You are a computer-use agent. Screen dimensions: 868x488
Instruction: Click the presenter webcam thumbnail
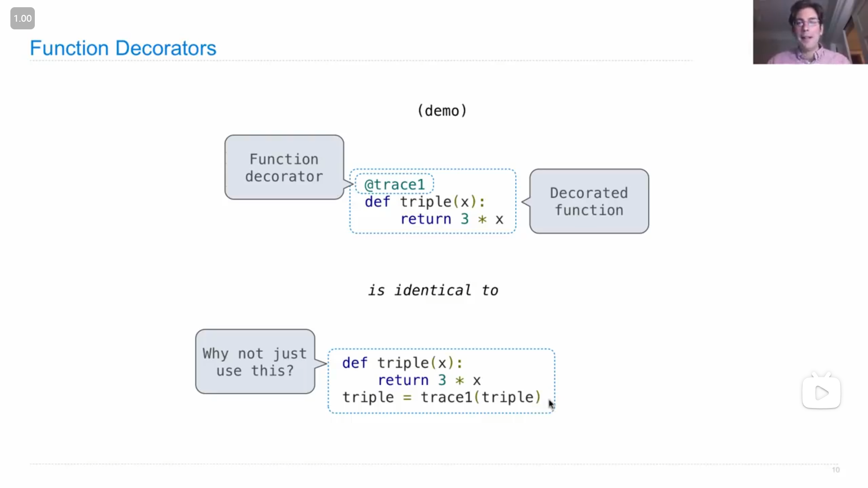coord(810,32)
